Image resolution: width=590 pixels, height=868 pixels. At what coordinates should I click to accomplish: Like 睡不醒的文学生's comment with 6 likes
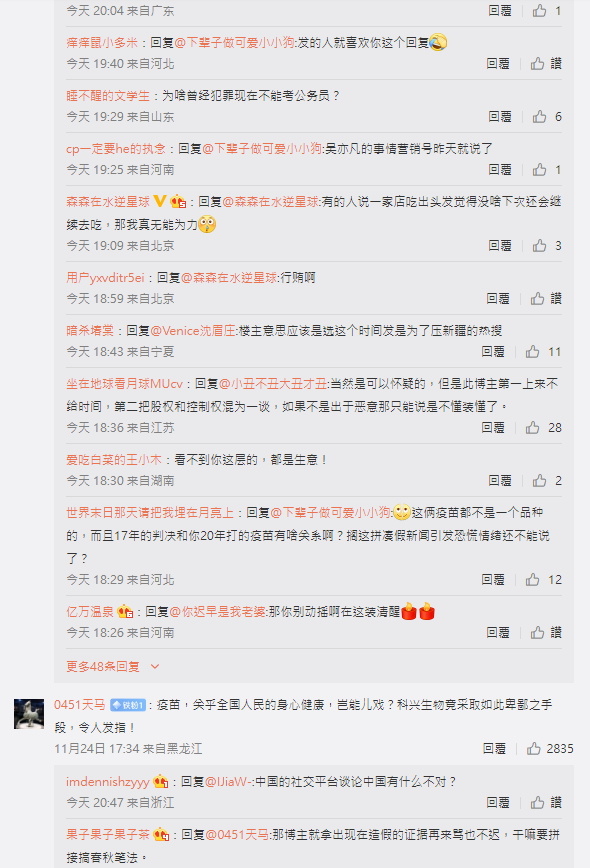[x=540, y=116]
